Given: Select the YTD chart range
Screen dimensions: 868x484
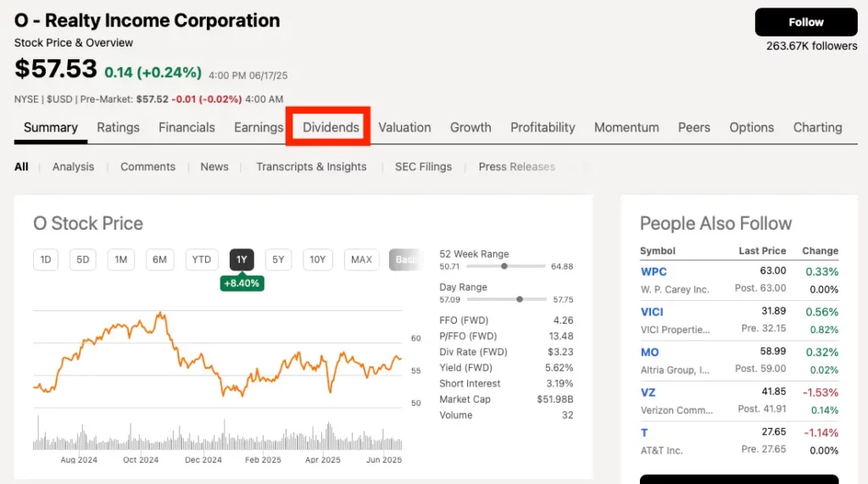Looking at the screenshot, I should tap(201, 259).
